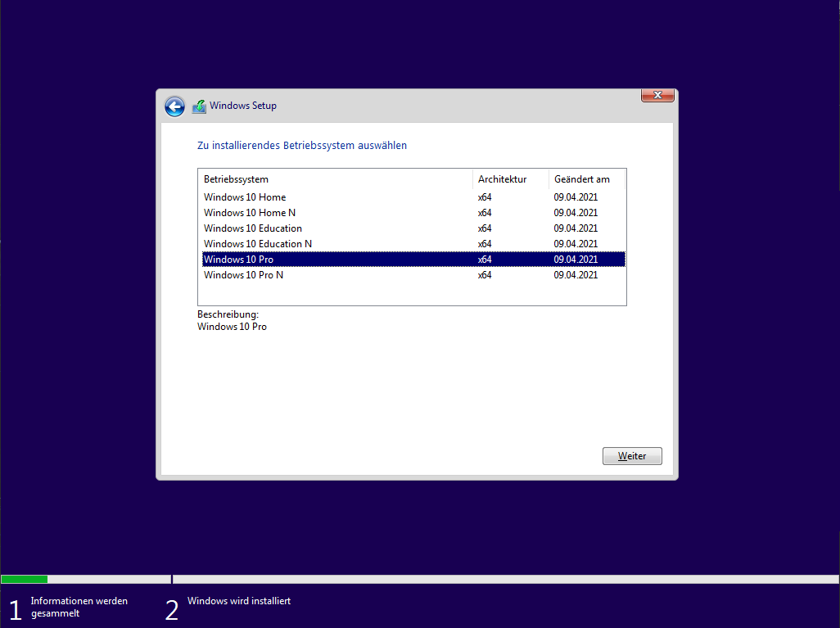The height and width of the screenshot is (628, 840).
Task: Close the Windows Setup dialog
Action: point(657,95)
